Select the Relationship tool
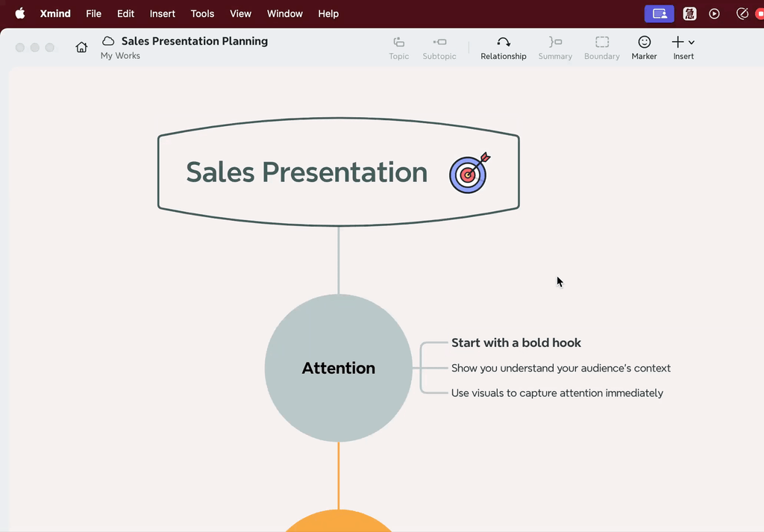Image resolution: width=764 pixels, height=532 pixels. (x=503, y=46)
